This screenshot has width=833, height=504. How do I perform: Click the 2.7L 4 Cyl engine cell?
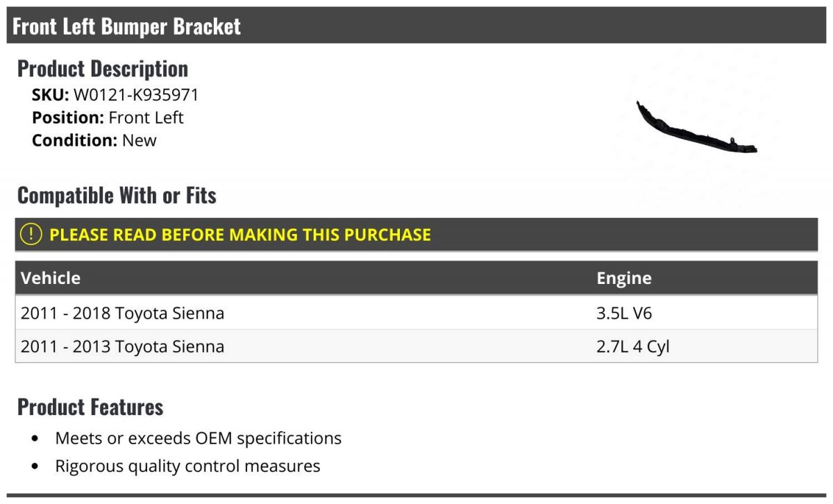coord(632,346)
